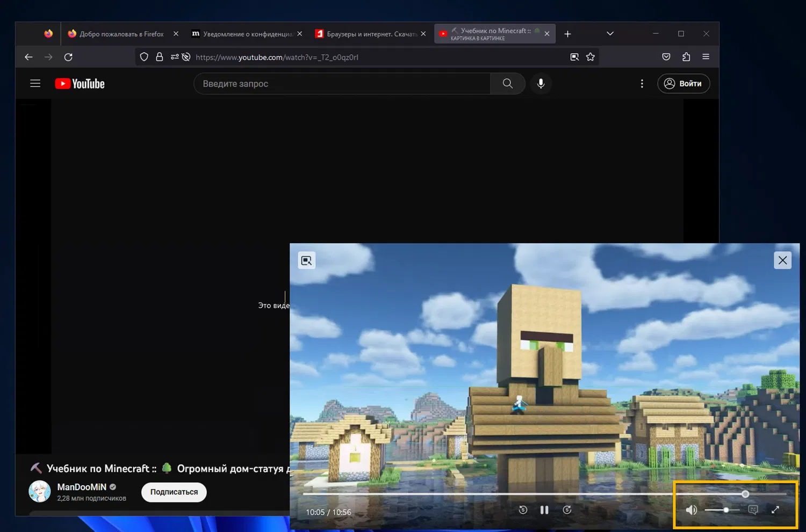Pause the picture-in-picture video
This screenshot has width=806, height=532.
(544, 510)
